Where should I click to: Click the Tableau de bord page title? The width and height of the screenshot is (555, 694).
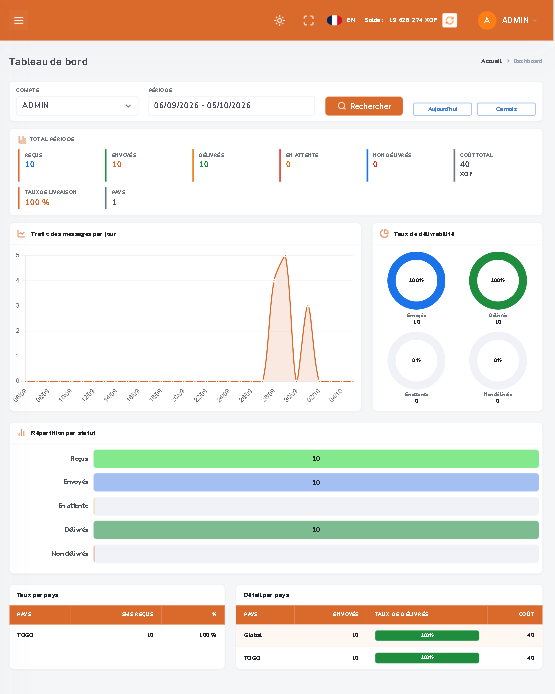coord(48,62)
